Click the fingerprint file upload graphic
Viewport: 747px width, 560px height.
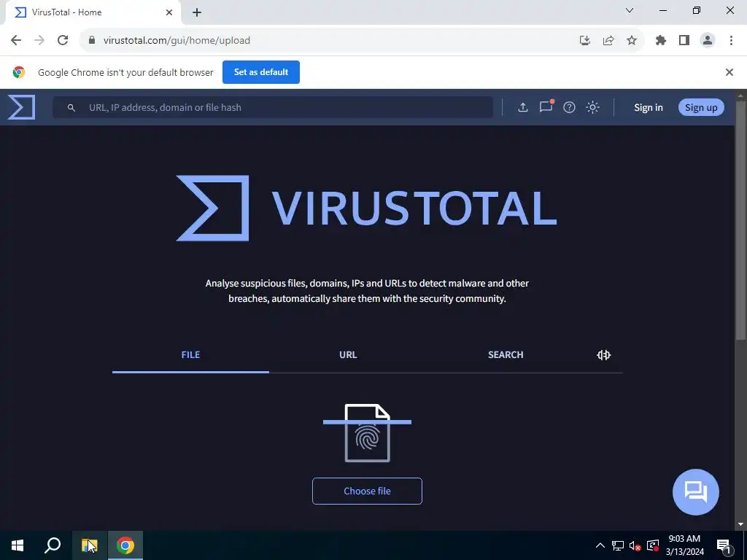click(x=368, y=433)
